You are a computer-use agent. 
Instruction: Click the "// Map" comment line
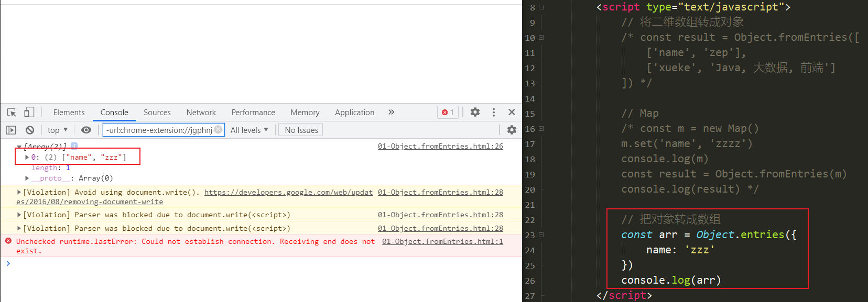(640, 113)
